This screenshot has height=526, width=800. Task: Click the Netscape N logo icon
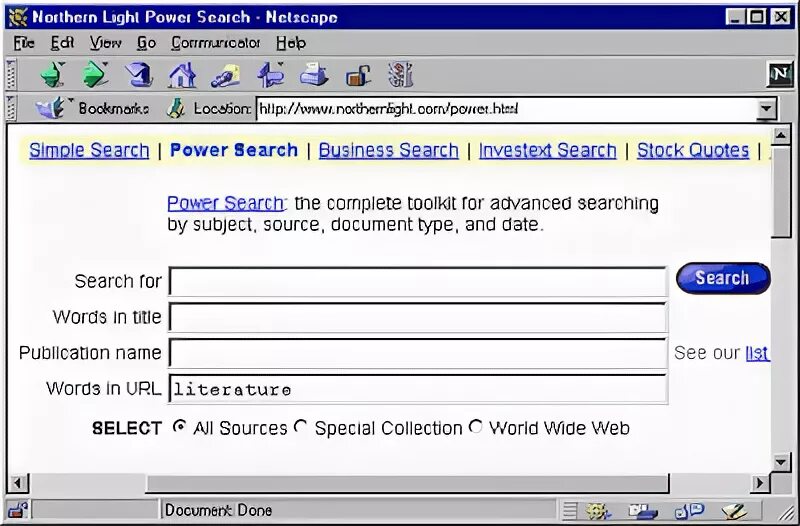780,75
